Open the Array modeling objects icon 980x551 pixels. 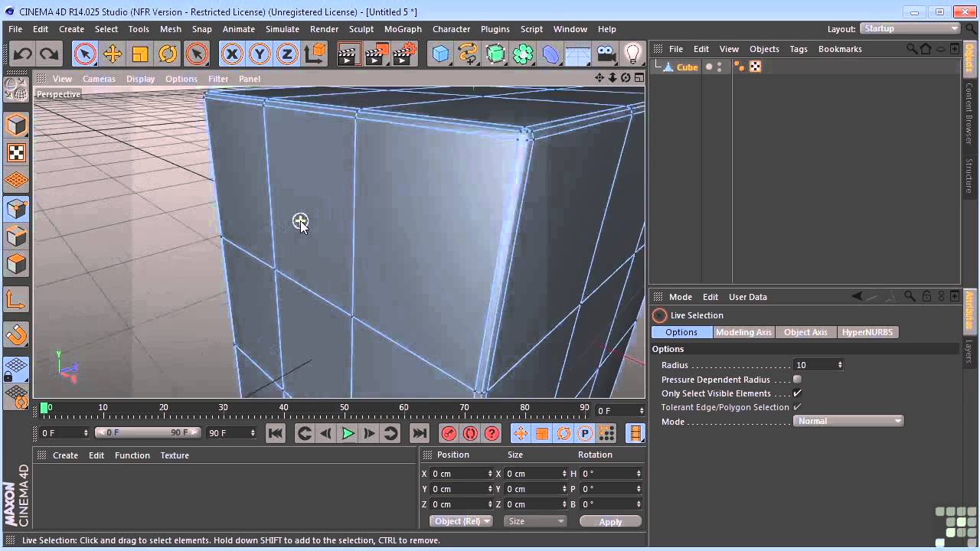click(x=524, y=54)
